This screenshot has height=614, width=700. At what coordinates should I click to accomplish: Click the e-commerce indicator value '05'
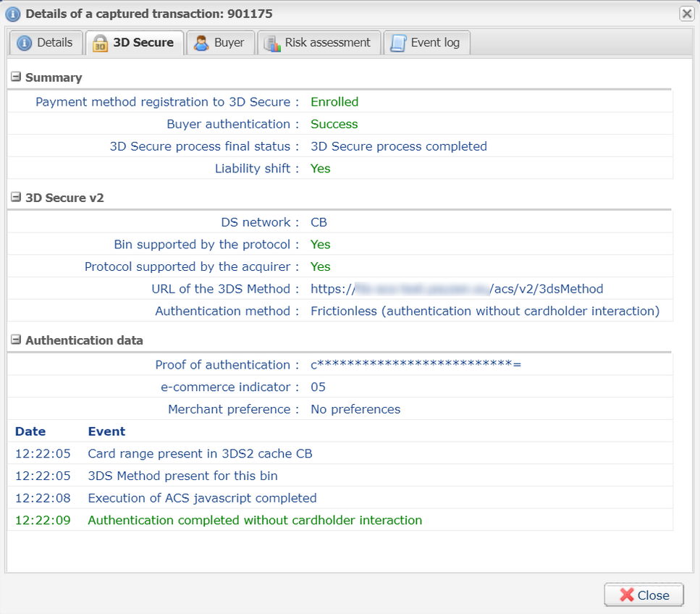tap(318, 387)
